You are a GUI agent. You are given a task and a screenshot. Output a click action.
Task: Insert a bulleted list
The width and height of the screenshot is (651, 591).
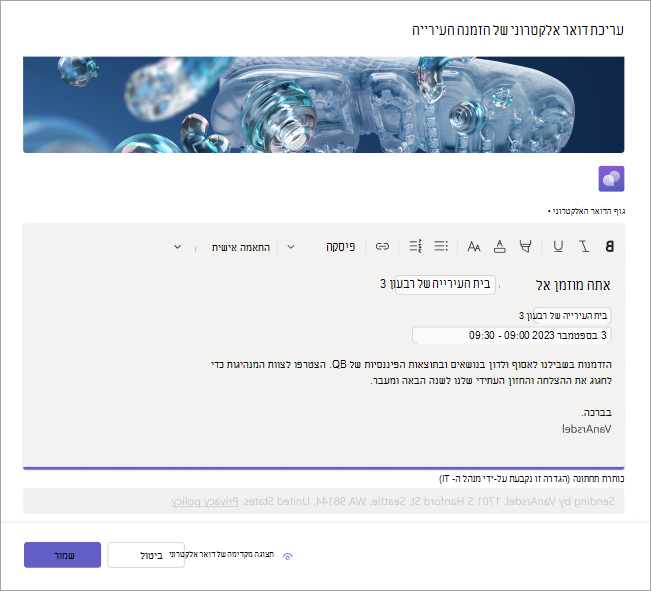tap(441, 246)
